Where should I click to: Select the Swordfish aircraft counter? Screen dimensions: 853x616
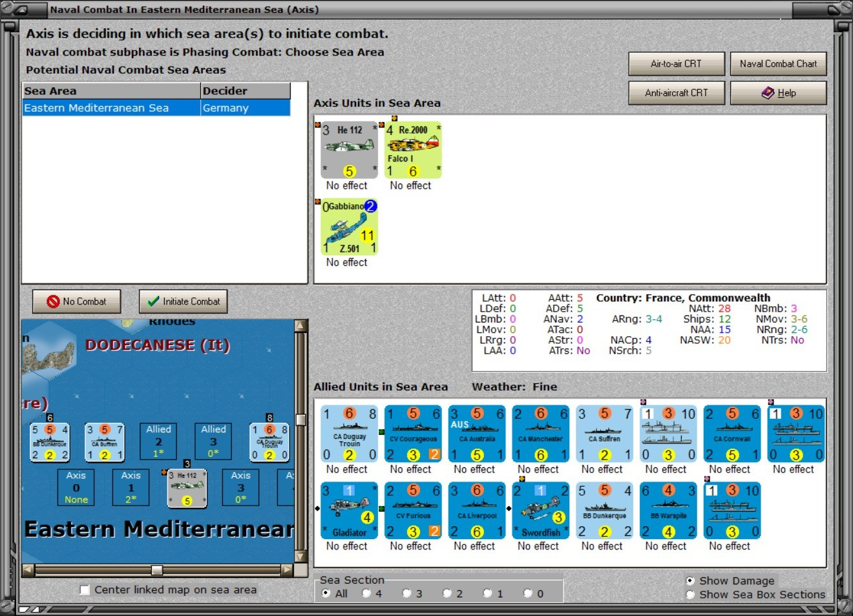pyautogui.click(x=541, y=511)
